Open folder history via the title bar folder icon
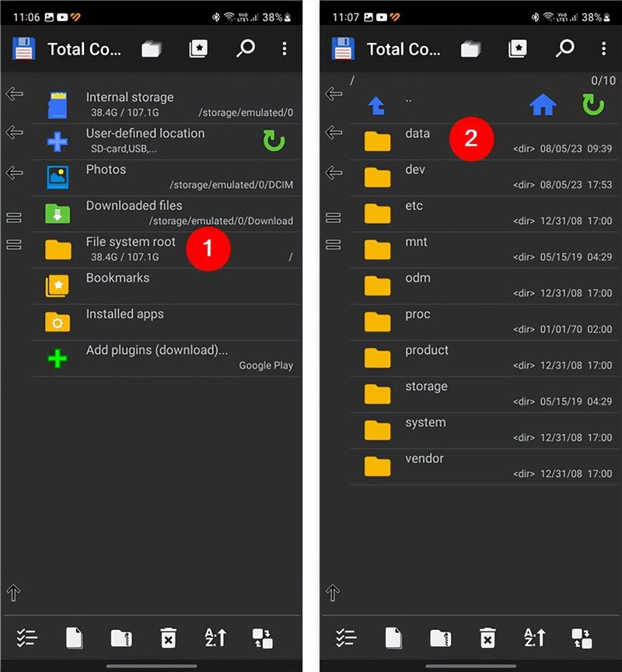 click(x=152, y=48)
